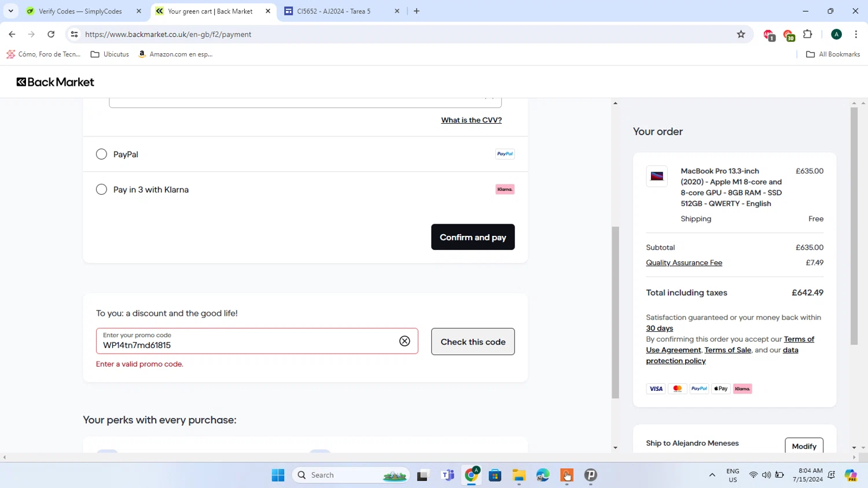The image size is (868, 488).
Task: Open the Chrome profile avatar
Action: [836, 34]
